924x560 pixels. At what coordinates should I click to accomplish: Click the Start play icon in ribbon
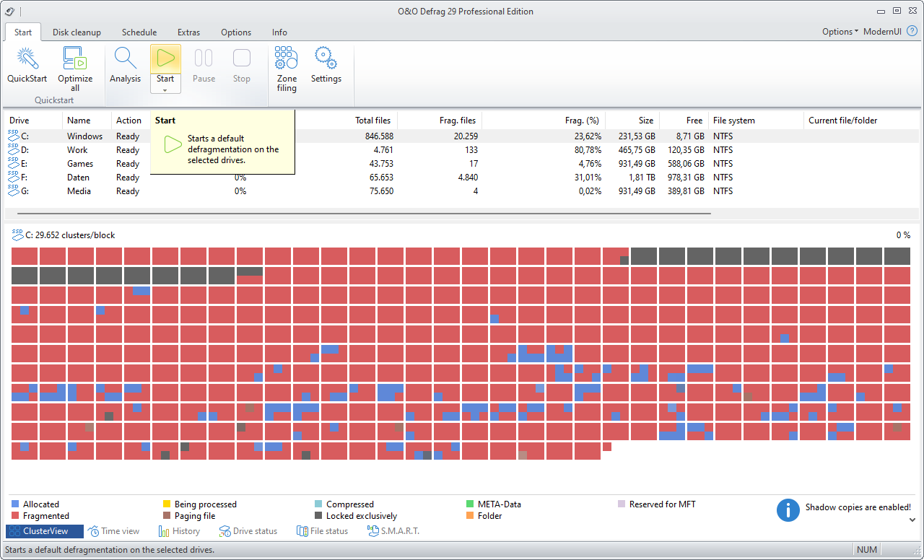point(165,58)
